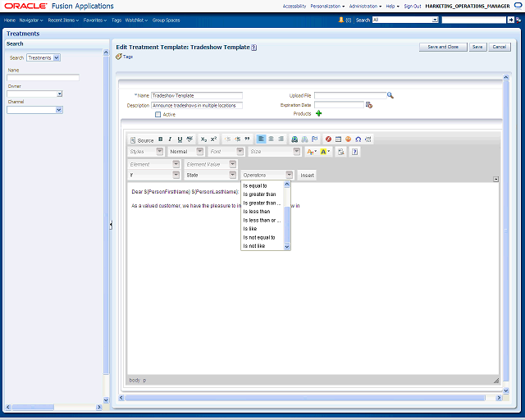Apply italic formatting
This screenshot has height=420, width=525.
tap(170, 139)
